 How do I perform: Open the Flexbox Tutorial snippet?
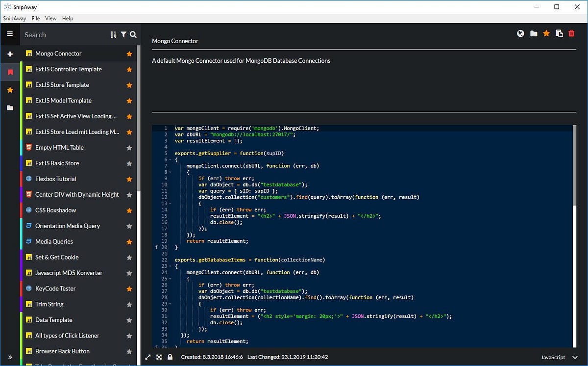pyautogui.click(x=78, y=179)
